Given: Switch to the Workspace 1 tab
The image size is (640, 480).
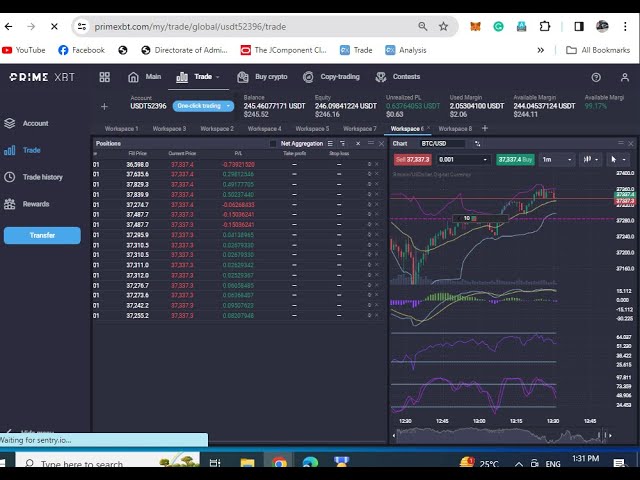Looking at the screenshot, I should (122, 128).
